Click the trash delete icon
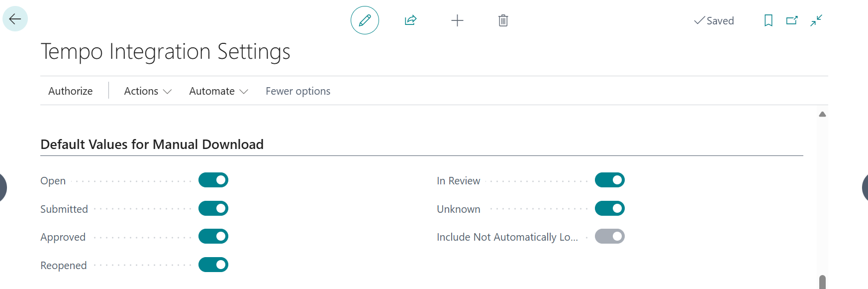This screenshot has height=289, width=868. pos(503,20)
